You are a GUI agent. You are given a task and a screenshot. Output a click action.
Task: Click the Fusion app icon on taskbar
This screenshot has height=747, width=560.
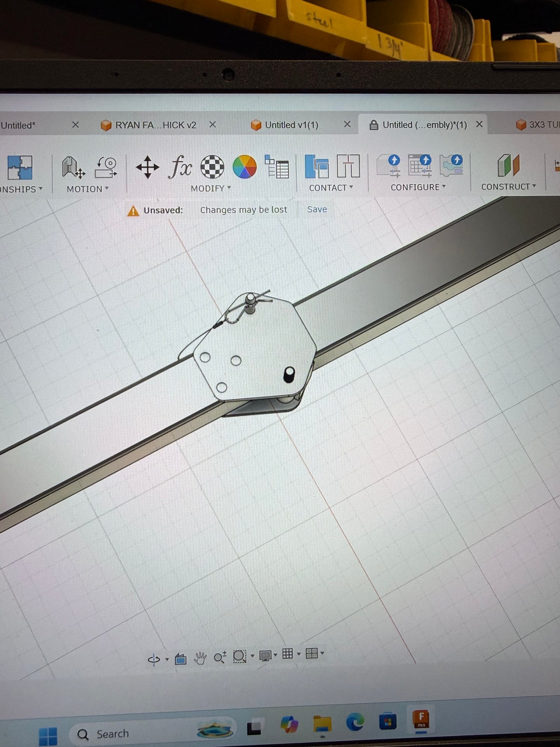tap(421, 719)
